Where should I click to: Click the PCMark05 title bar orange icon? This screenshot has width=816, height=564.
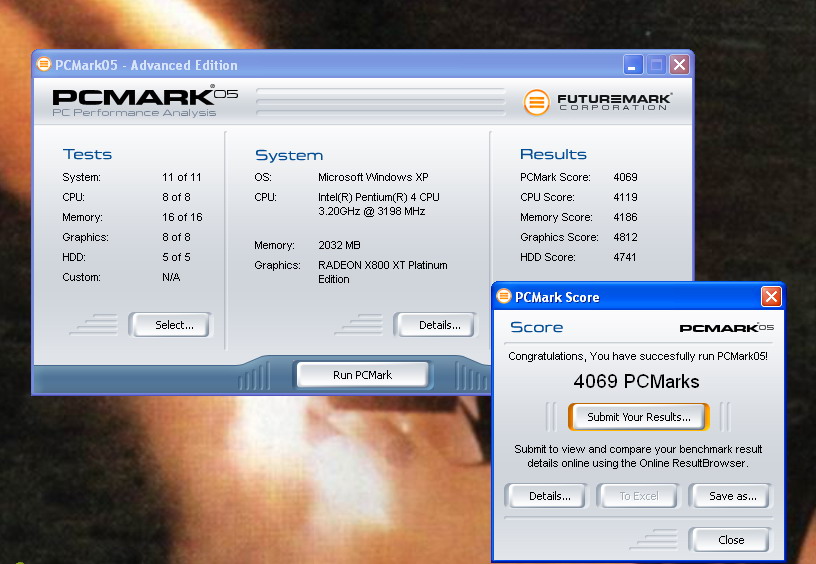pyautogui.click(x=44, y=65)
